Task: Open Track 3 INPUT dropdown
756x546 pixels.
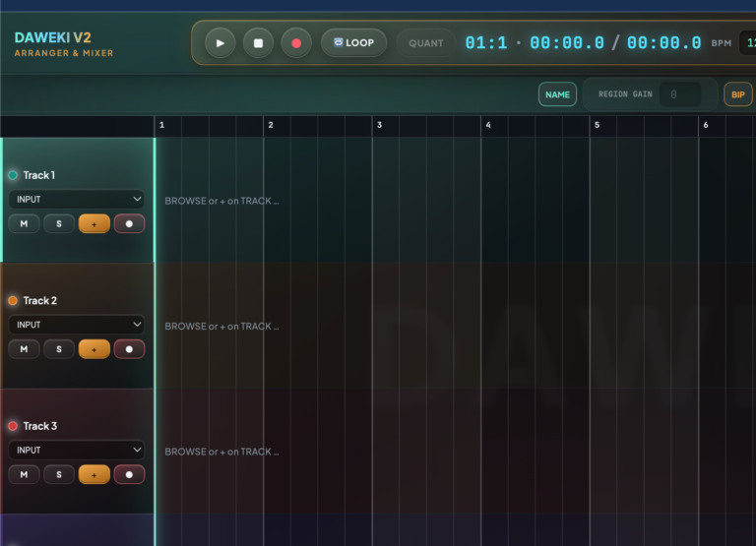Action: pos(77,450)
